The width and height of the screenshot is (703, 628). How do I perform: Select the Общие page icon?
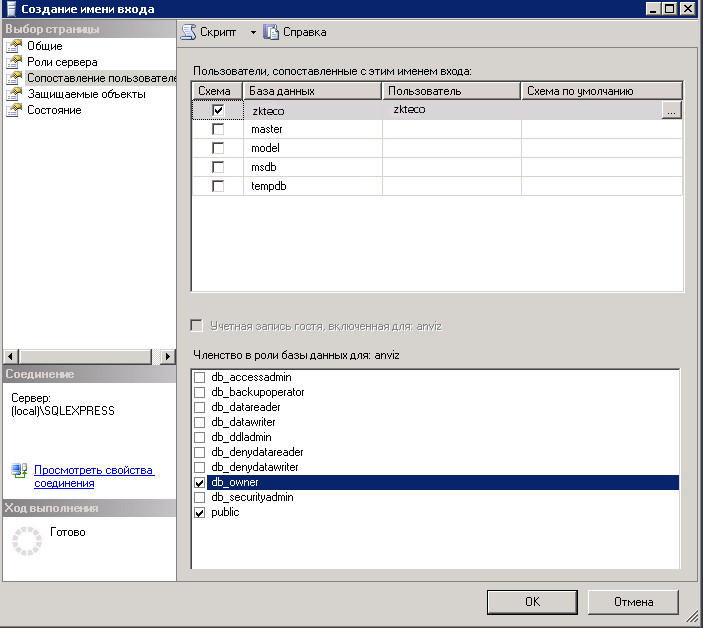(14, 46)
